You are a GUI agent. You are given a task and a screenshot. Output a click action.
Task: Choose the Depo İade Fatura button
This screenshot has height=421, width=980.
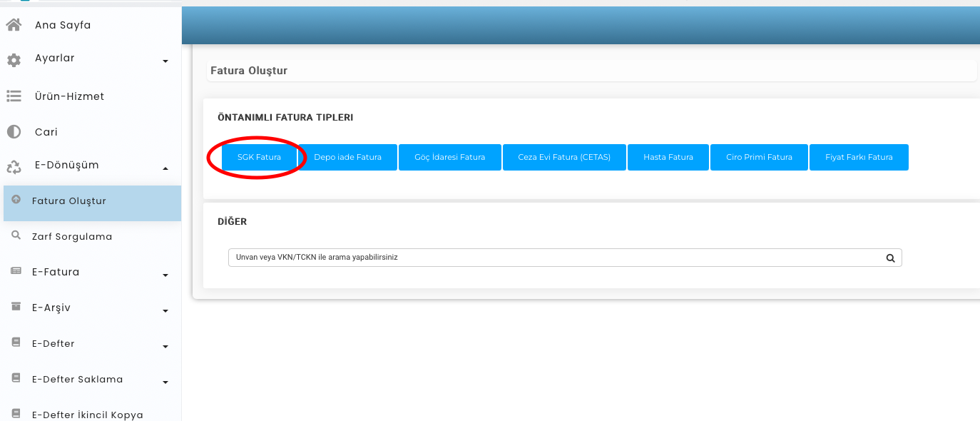click(x=347, y=157)
